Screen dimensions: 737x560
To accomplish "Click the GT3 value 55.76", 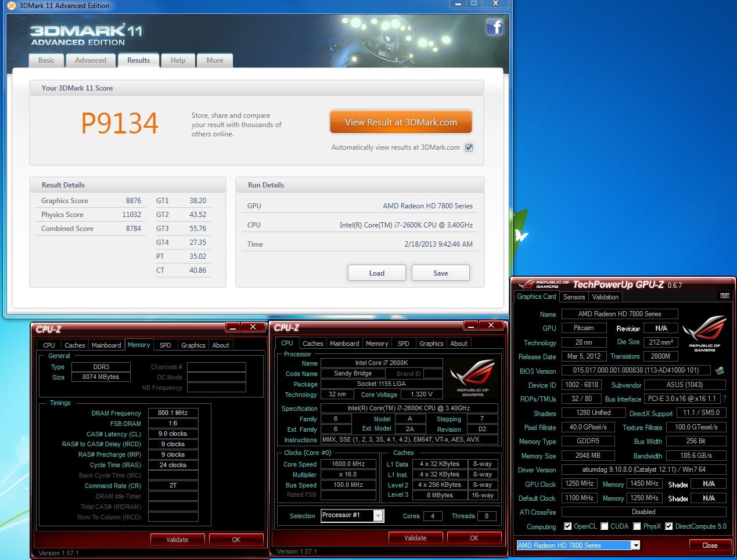I will 198,229.
